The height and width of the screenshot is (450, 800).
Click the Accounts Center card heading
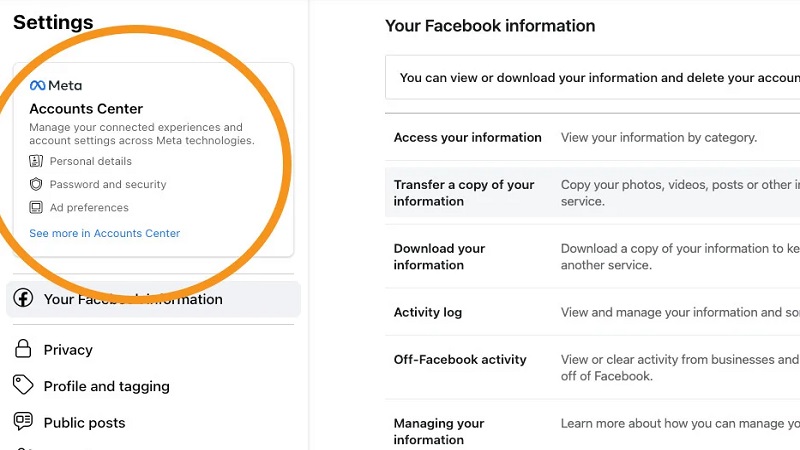(x=86, y=109)
